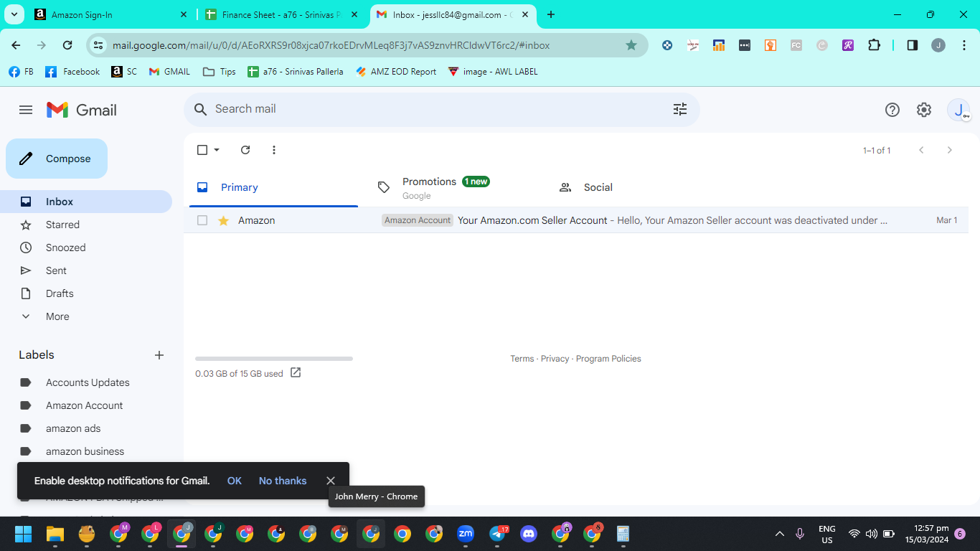Viewport: 980px width, 551px height.
Task: Open search options filter icon
Action: [x=680, y=109]
